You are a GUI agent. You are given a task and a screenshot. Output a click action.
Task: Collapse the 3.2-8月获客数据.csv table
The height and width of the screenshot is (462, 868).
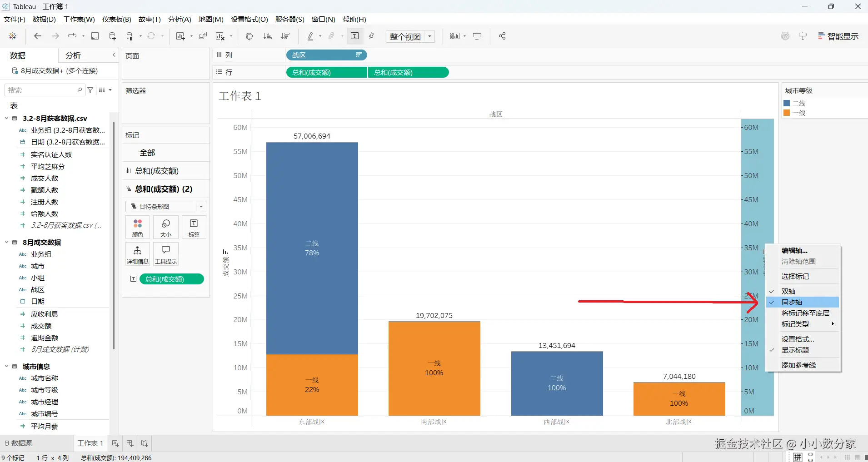(x=7, y=118)
